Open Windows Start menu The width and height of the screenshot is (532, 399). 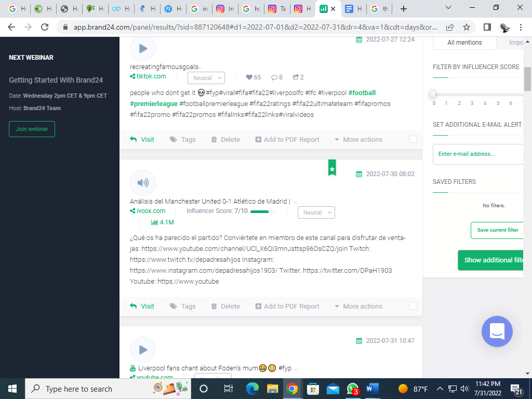[12, 389]
